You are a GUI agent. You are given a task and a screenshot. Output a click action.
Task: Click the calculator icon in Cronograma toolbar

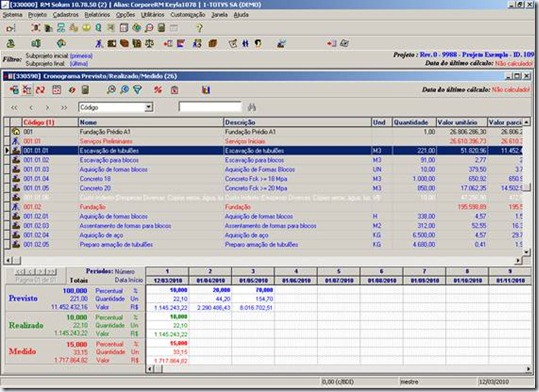[x=85, y=90]
